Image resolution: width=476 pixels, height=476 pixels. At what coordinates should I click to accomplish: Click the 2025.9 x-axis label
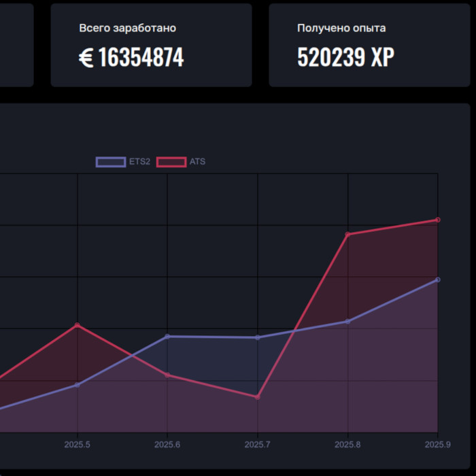click(438, 445)
